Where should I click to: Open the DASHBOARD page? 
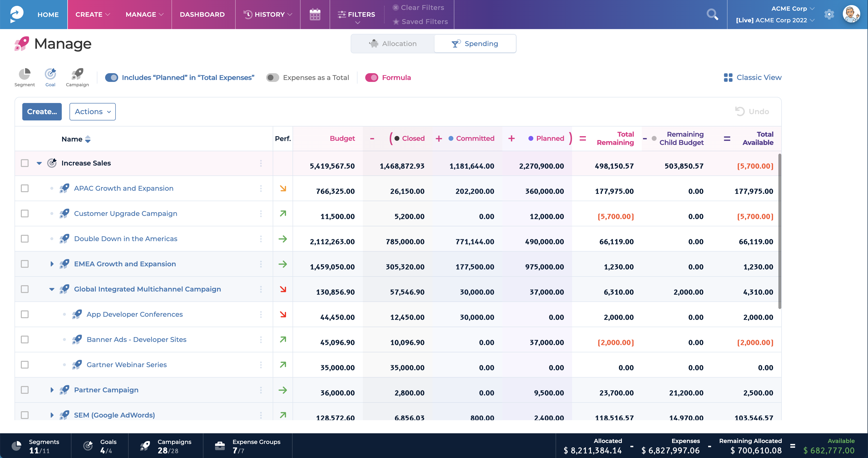click(x=202, y=15)
